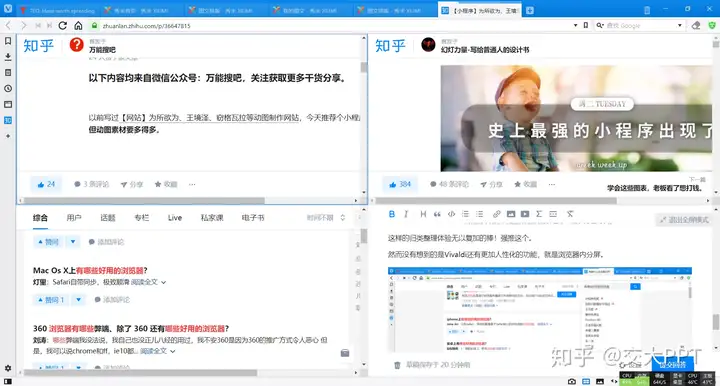Apply italic in the answer editor

pyautogui.click(x=406, y=214)
